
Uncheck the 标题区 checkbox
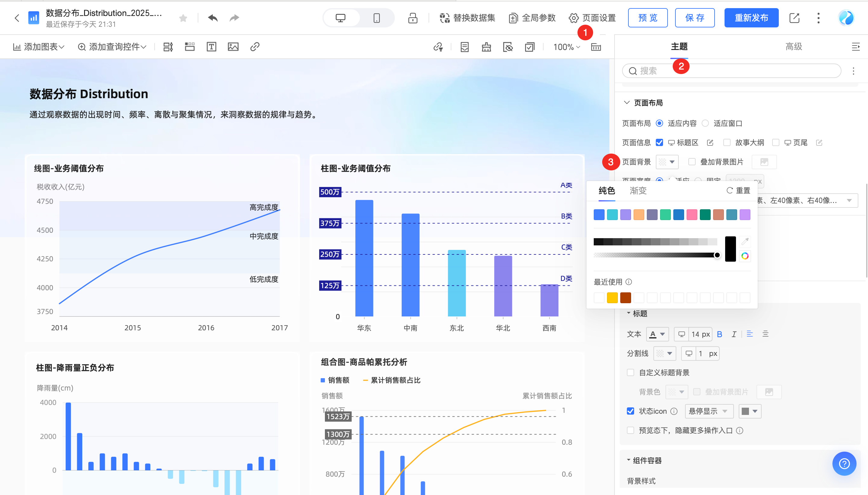pyautogui.click(x=659, y=143)
